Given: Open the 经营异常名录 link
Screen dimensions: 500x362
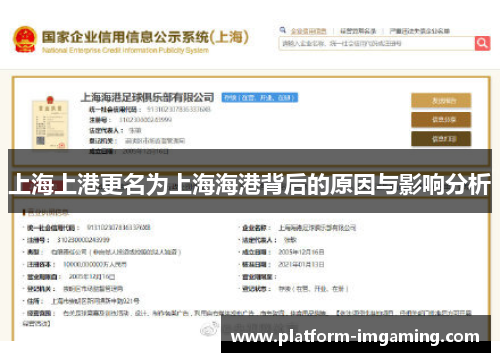Looking at the screenshot, I should click(x=358, y=31).
